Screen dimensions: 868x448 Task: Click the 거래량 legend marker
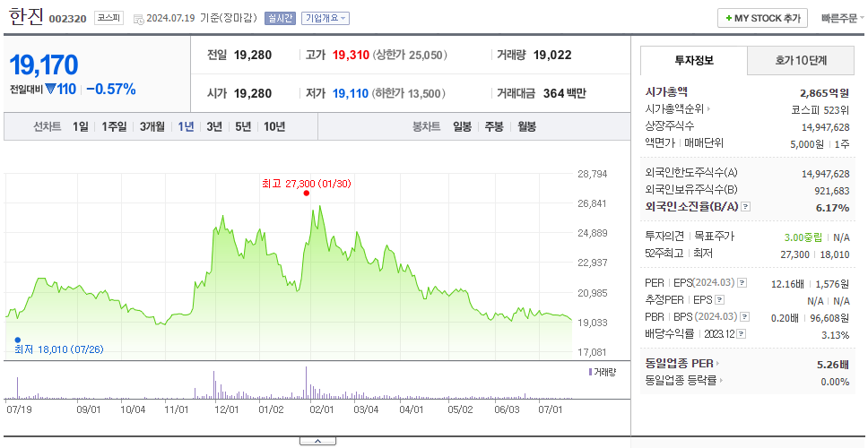pos(590,372)
